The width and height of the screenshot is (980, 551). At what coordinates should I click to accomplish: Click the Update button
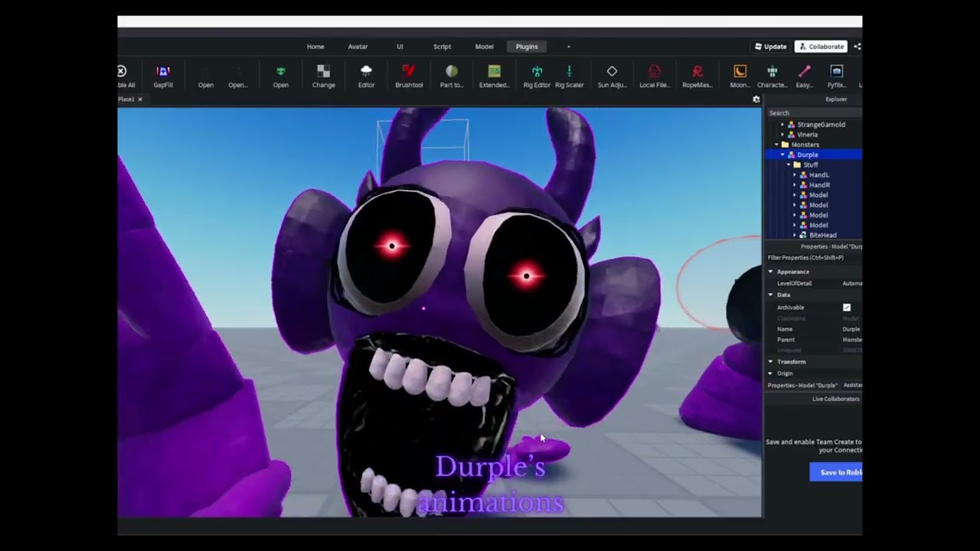pyautogui.click(x=770, y=47)
